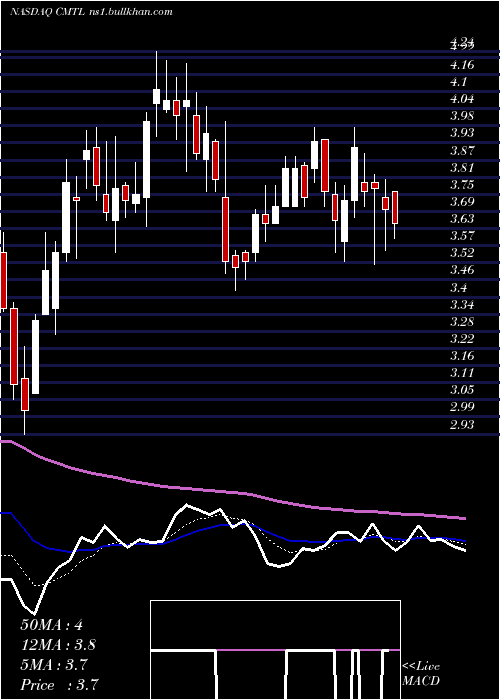Click the MACD label

(x=421, y=681)
